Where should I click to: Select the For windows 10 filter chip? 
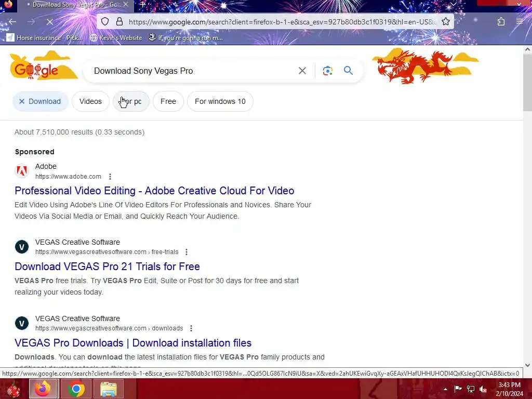220,101
